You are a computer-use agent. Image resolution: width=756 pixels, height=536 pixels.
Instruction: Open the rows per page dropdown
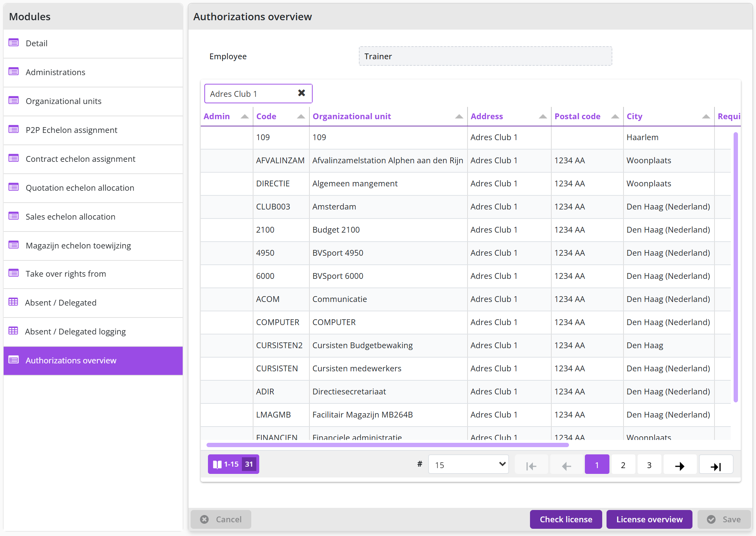pos(469,464)
